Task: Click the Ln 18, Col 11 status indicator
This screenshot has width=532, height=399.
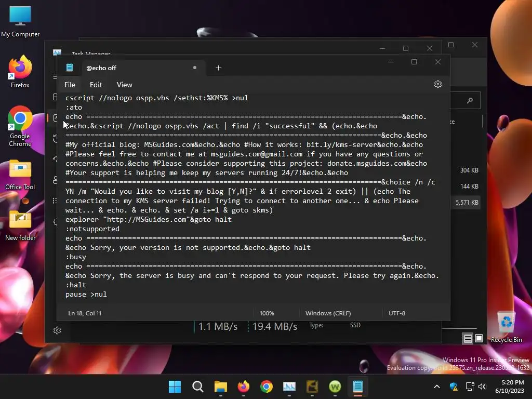Action: point(85,313)
